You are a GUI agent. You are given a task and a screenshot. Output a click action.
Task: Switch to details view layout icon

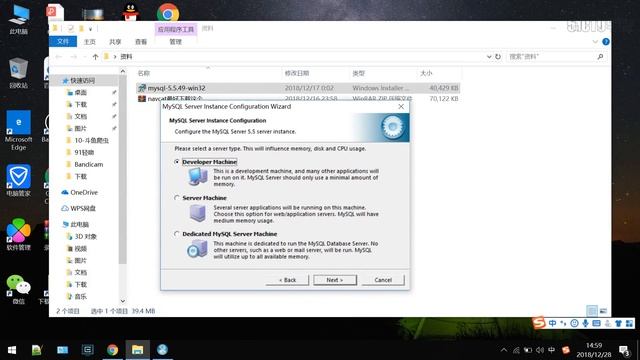592,311
